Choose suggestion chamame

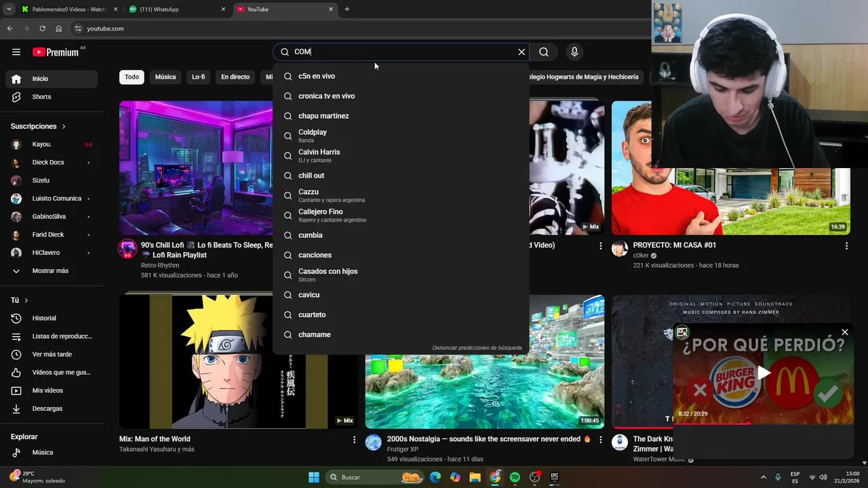coord(401,335)
